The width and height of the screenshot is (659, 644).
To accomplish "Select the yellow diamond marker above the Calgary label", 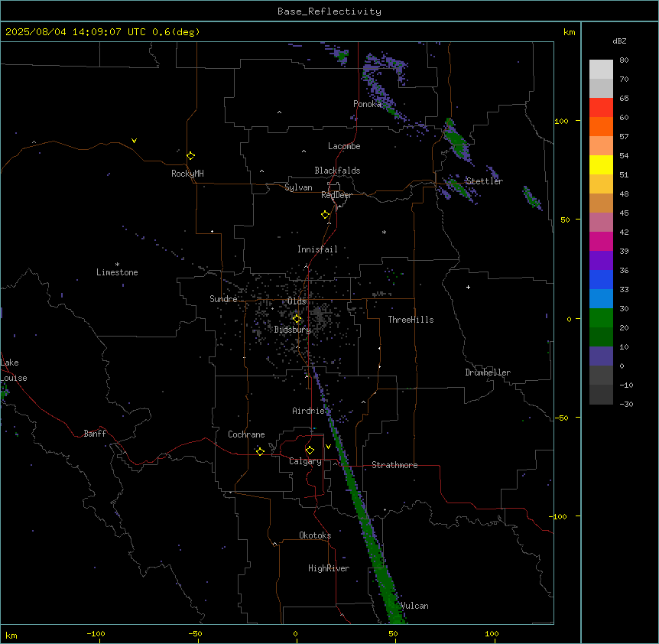I will point(310,450).
